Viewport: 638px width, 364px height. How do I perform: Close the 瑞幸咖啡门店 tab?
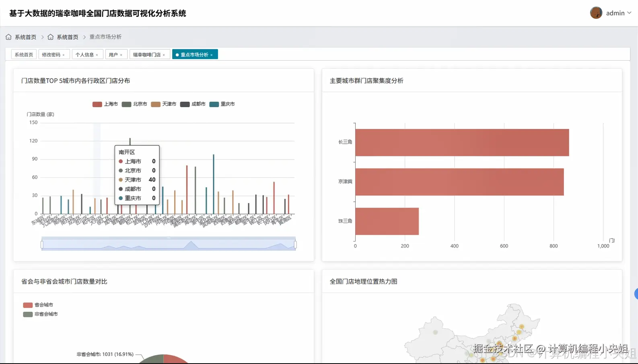pyautogui.click(x=164, y=55)
